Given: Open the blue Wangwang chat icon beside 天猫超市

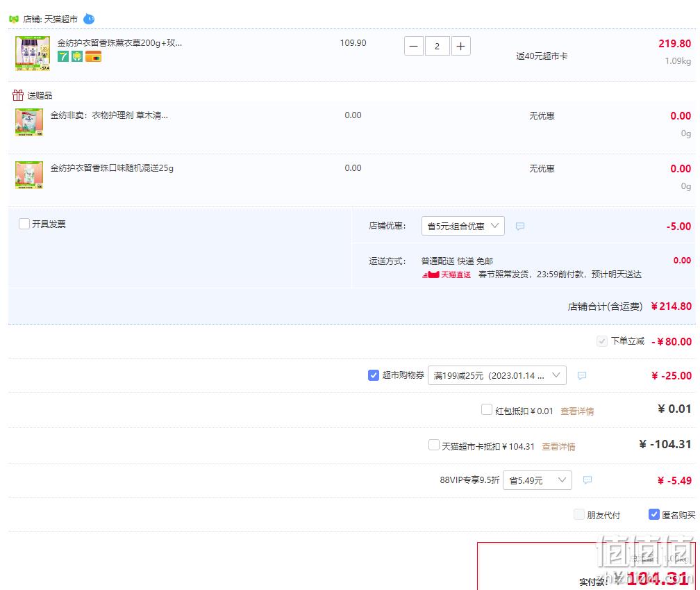Looking at the screenshot, I should tap(89, 19).
